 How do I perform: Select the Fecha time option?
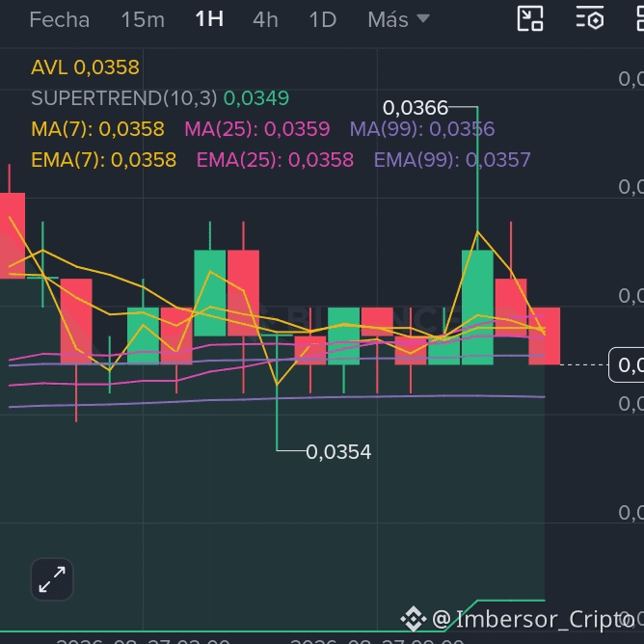pyautogui.click(x=60, y=19)
